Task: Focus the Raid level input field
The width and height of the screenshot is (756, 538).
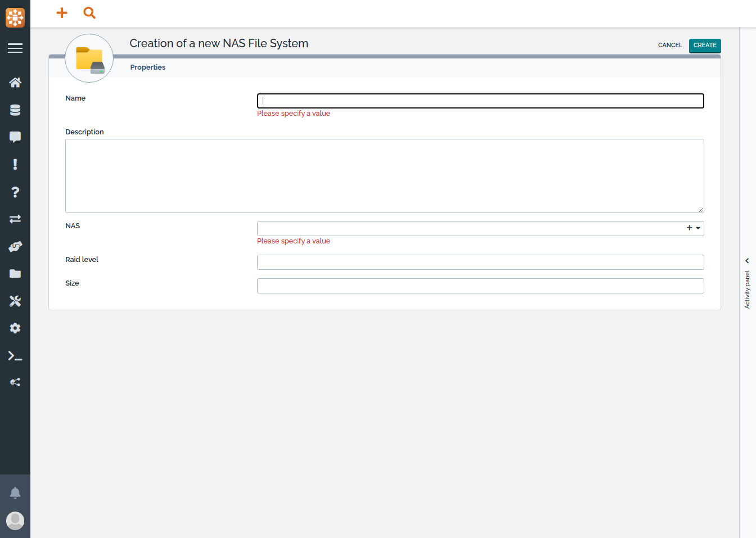Action: [480, 262]
